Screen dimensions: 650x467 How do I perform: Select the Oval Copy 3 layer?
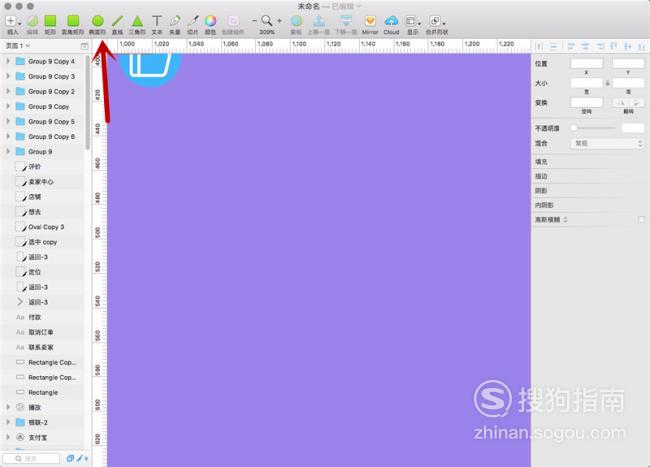(x=43, y=227)
